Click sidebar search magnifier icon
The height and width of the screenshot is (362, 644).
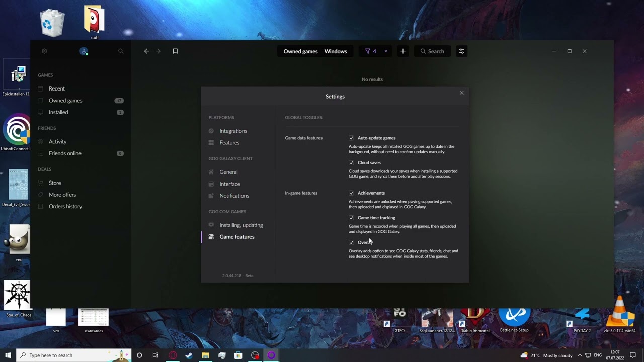[121, 51]
